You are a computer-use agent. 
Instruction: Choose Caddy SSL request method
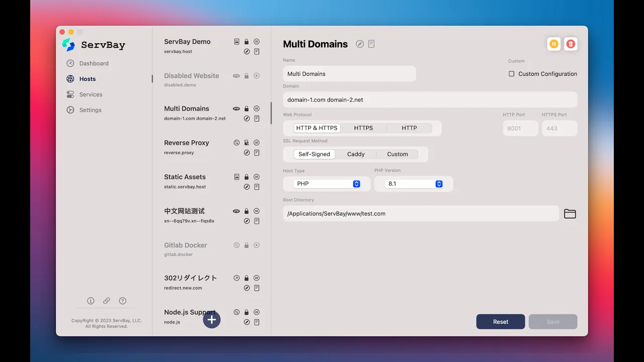click(356, 154)
